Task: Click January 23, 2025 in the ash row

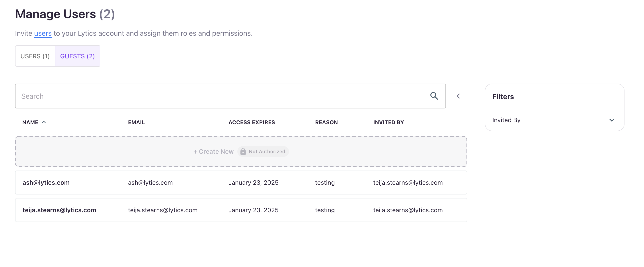Action: [253, 183]
